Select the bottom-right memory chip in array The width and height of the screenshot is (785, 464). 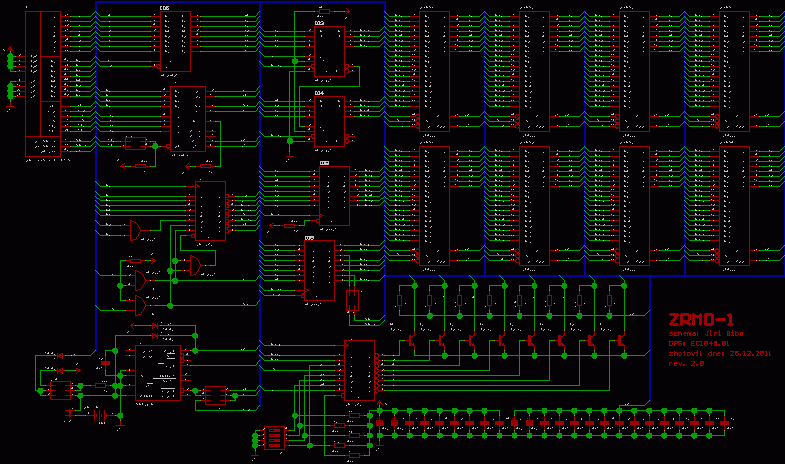point(735,207)
